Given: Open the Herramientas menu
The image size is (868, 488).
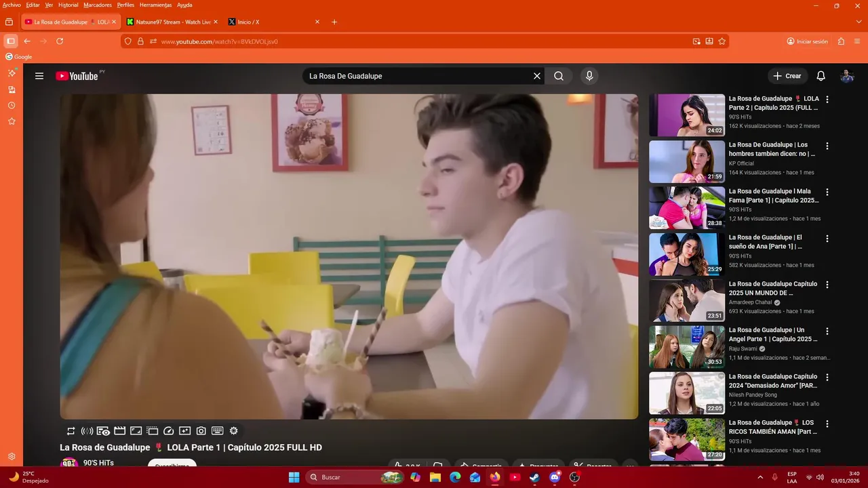Looking at the screenshot, I should click(x=155, y=5).
